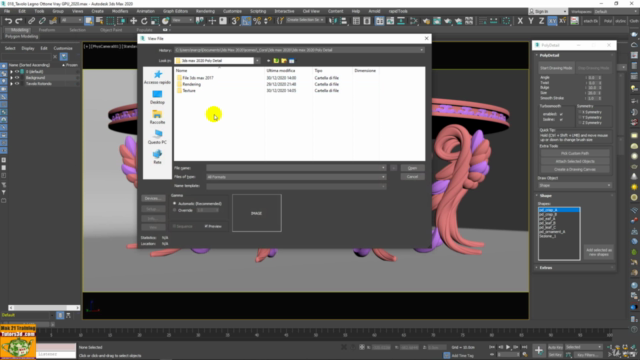Select the XY plane constraint button
This screenshot has width=640, height=360.
pos(552,20)
